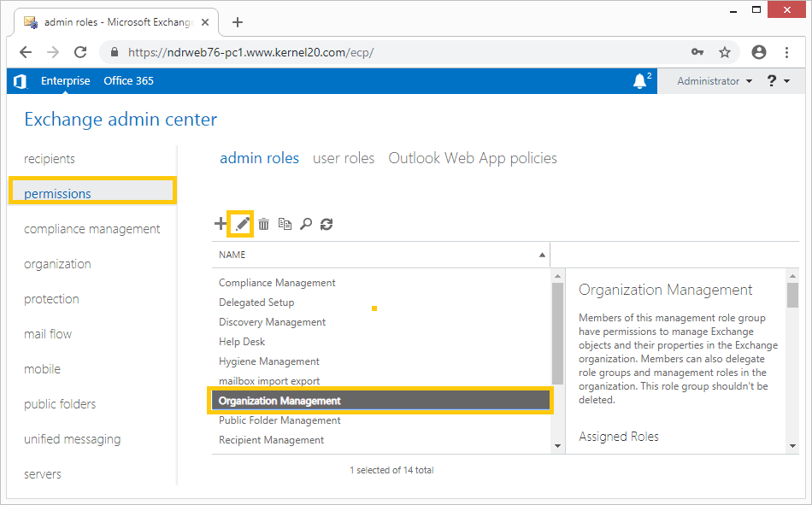Viewport: 812px width, 505px height.
Task: Click the details pane scrollbar up arrow
Action: click(793, 276)
